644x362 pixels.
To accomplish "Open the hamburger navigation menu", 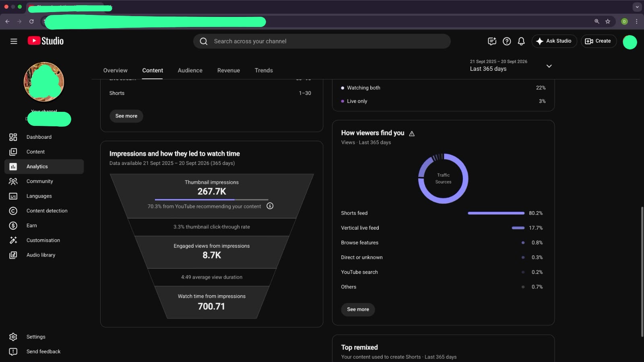I will click(x=14, y=41).
